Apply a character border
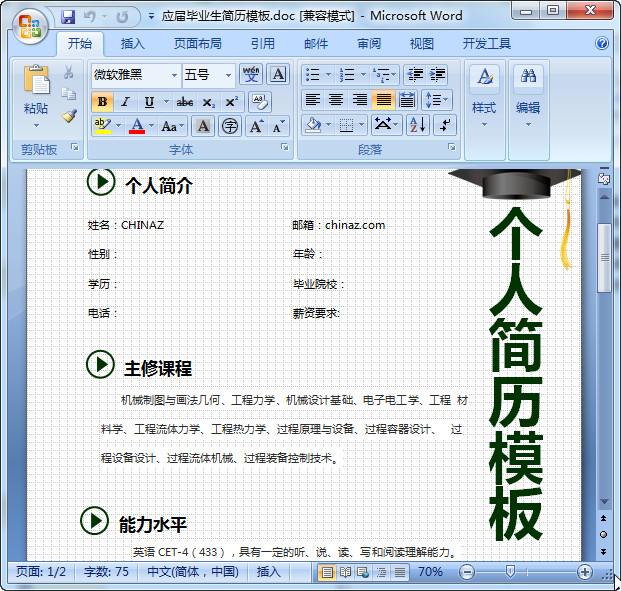 click(278, 74)
